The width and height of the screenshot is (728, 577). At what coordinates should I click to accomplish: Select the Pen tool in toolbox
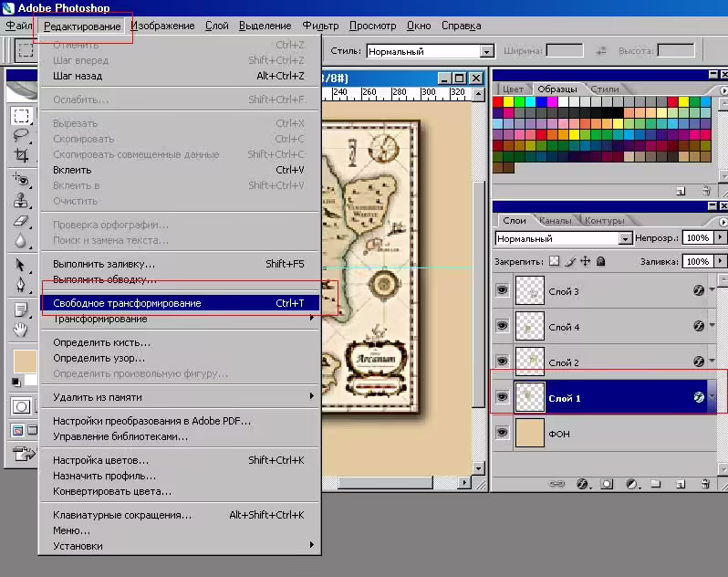tap(21, 284)
